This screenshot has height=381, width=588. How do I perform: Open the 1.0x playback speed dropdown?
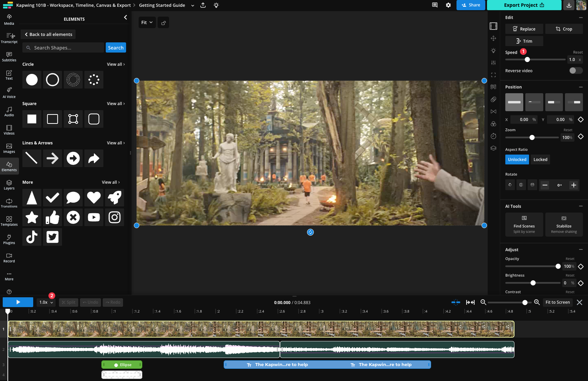tap(46, 302)
